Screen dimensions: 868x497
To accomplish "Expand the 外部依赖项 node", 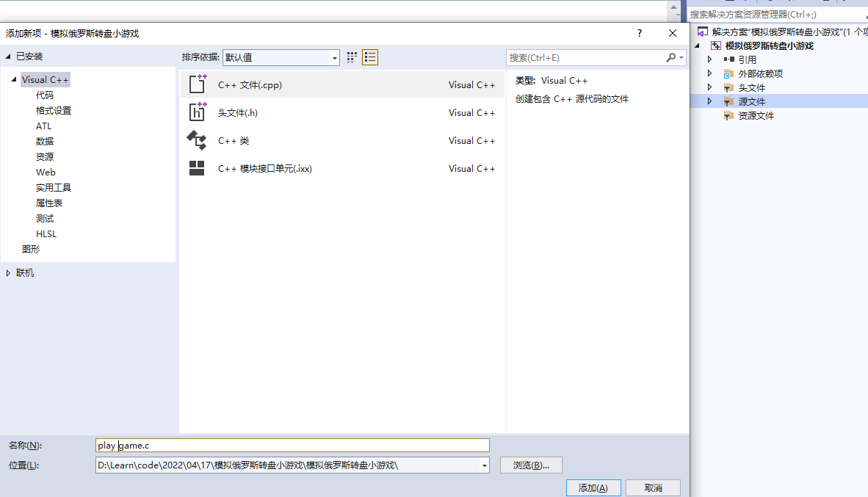I will pyautogui.click(x=709, y=73).
